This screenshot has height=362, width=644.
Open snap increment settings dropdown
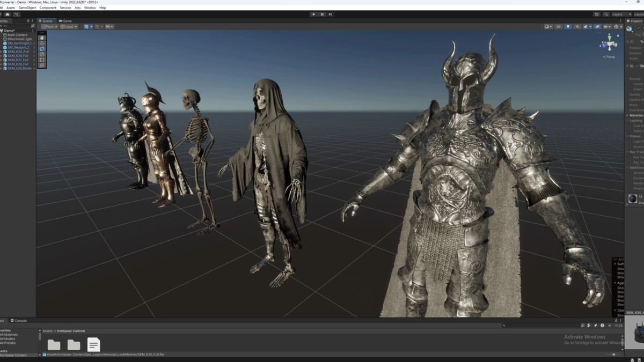coord(109,26)
